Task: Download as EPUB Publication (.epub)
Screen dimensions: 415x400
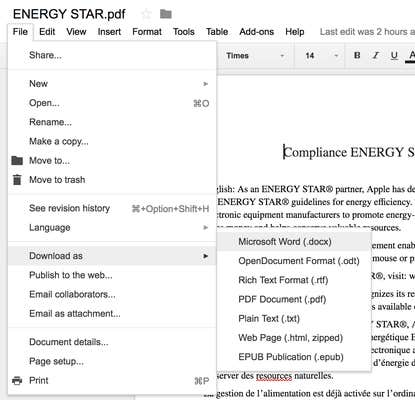Action: pos(294,357)
